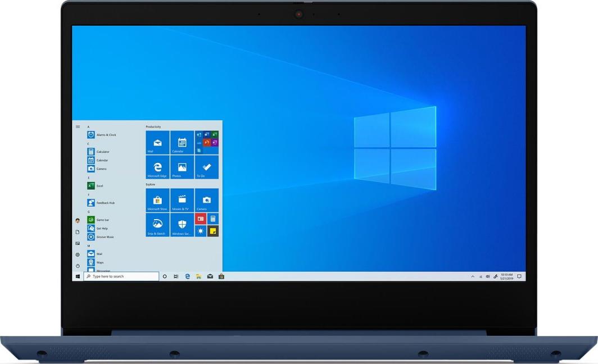This screenshot has height=364, width=598.
Task: Click the Microsoft Edge tile
Action: click(x=157, y=167)
